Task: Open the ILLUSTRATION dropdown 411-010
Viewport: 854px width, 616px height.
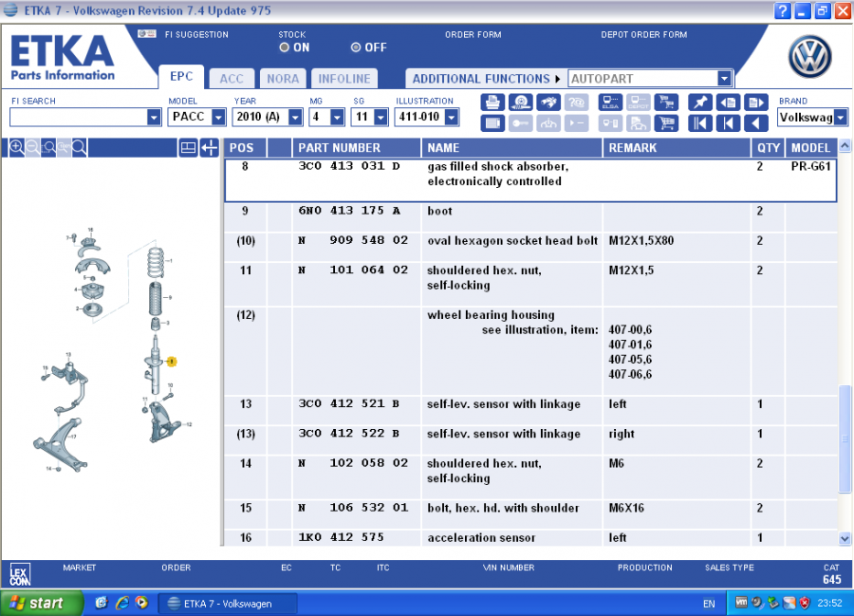Action: pyautogui.click(x=451, y=117)
